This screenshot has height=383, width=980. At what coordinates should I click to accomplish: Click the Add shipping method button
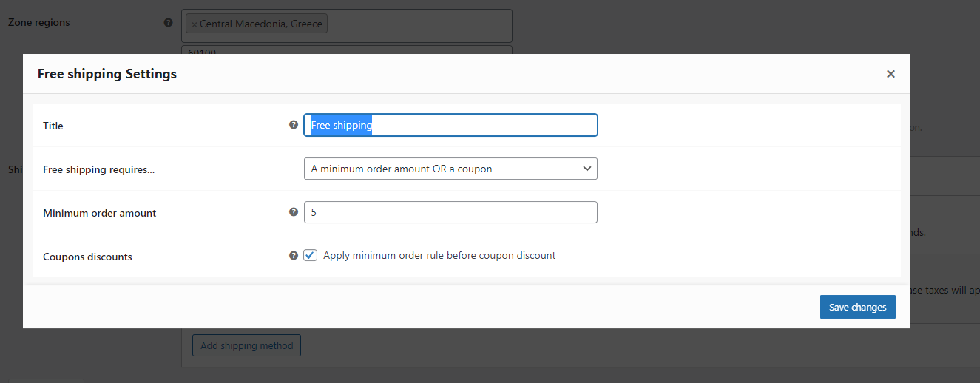(x=246, y=345)
